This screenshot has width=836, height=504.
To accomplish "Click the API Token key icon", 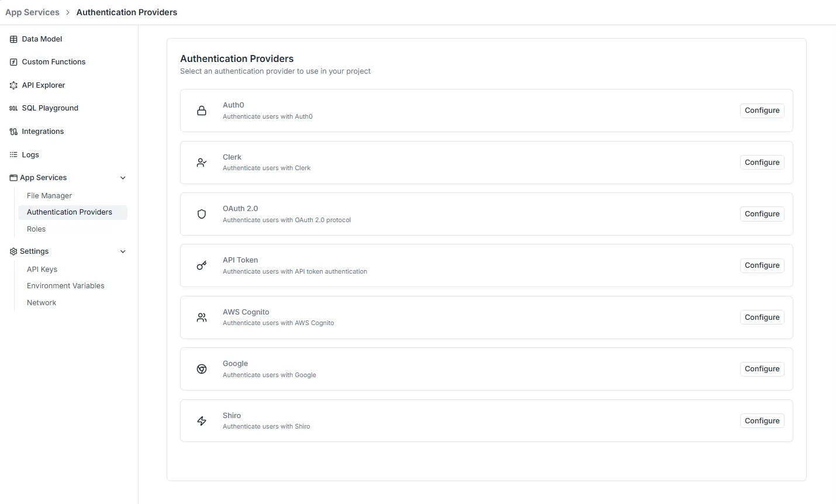I will (202, 265).
